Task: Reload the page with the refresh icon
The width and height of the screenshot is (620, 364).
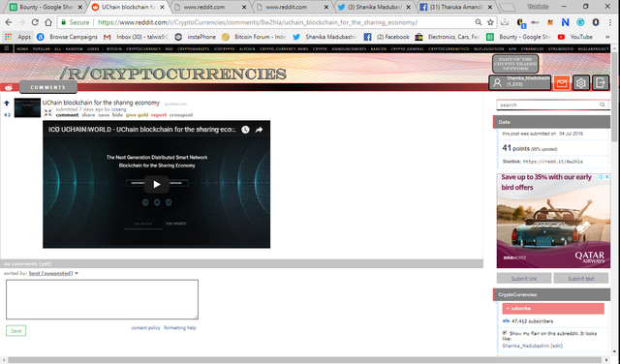Action: pos(35,22)
